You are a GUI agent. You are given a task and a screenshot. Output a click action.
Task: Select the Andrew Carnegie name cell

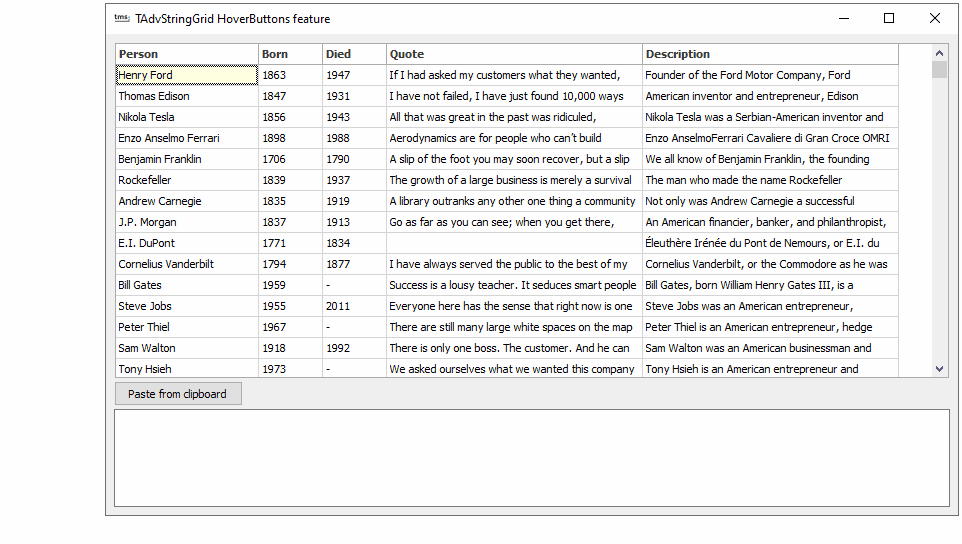coord(187,201)
